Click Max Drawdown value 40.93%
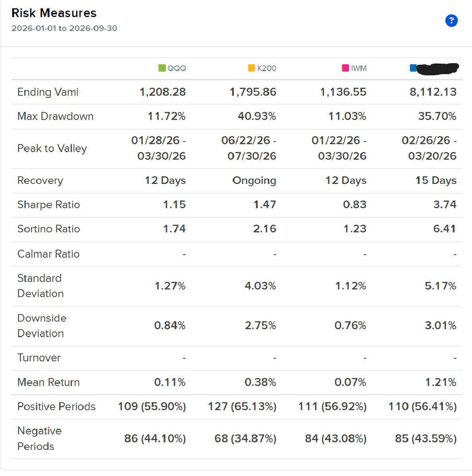Viewport: 472px width, 476px height. [257, 116]
